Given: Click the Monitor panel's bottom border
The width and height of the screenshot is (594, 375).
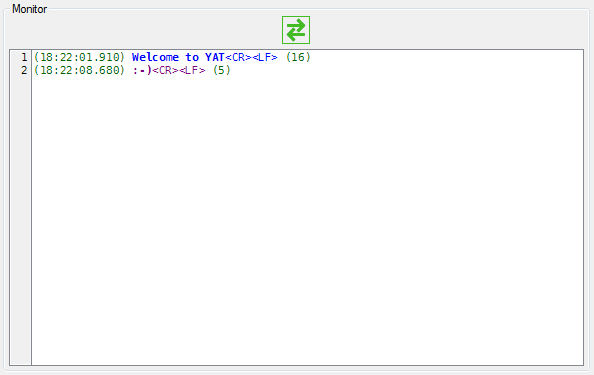Looking at the screenshot, I should [x=297, y=370].
